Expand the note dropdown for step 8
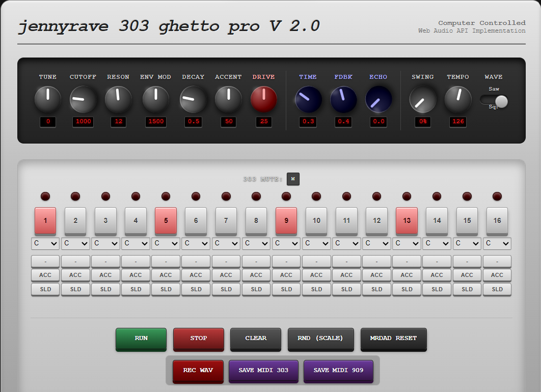Screen dimensions: 541x392 256,244
